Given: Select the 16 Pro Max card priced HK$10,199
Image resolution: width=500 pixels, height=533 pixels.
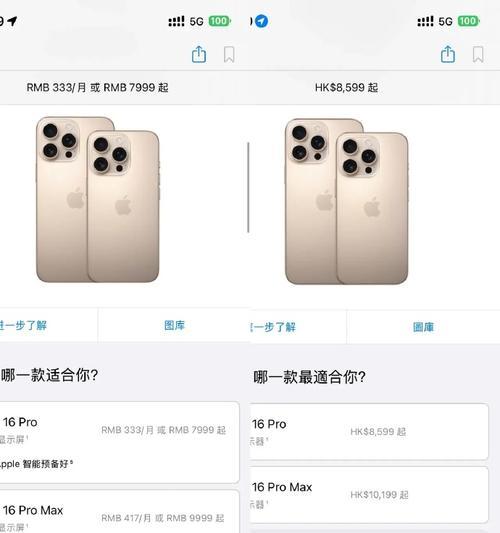Looking at the screenshot, I should (x=369, y=495).
